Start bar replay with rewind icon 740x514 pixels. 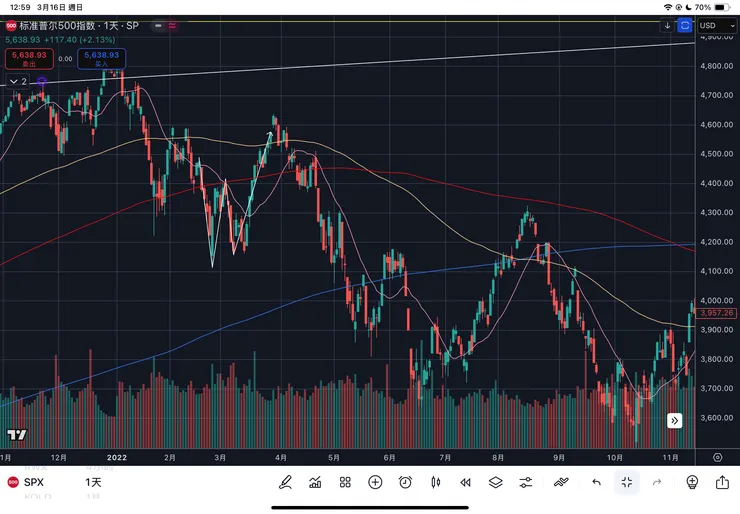coord(465,482)
